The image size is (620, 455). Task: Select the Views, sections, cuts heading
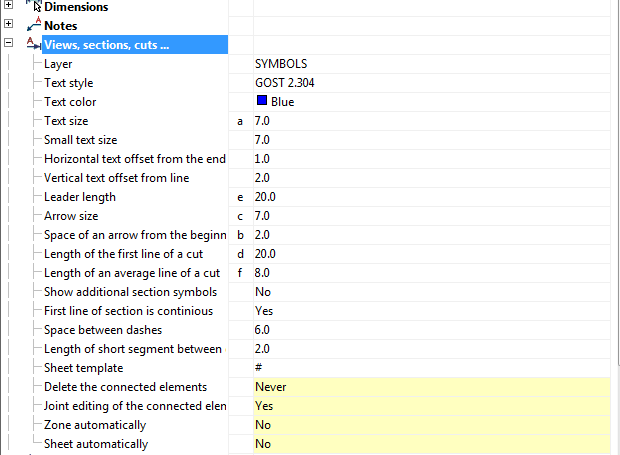[107, 44]
